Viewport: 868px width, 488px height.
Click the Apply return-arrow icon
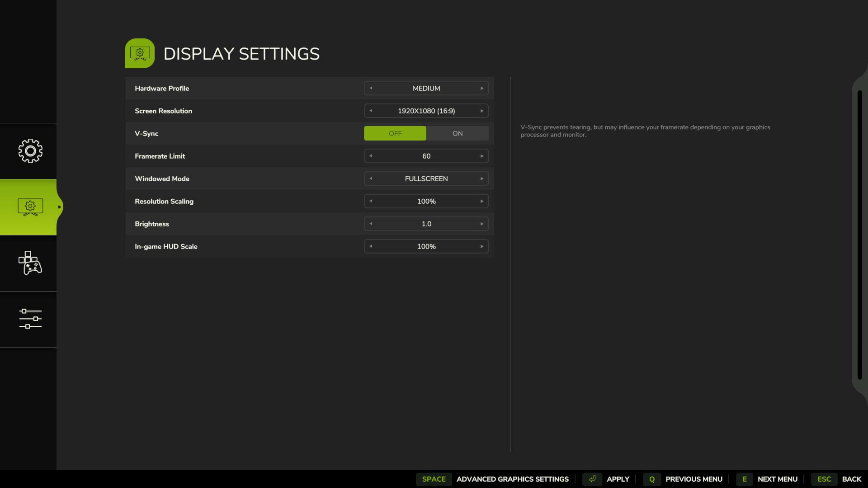(592, 479)
